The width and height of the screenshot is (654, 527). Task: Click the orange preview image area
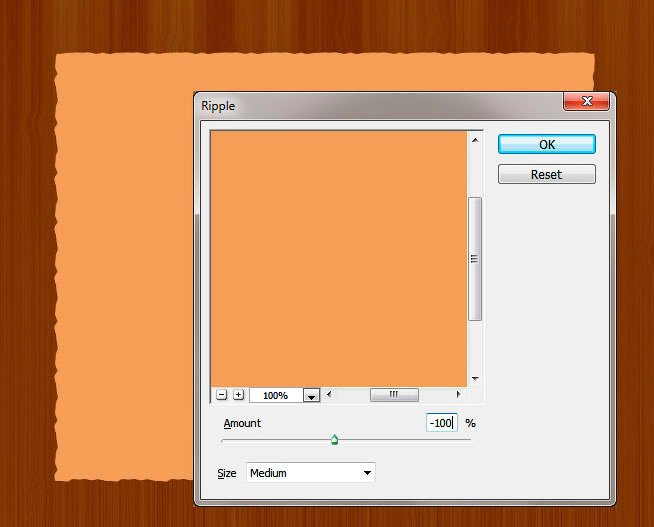click(x=339, y=259)
